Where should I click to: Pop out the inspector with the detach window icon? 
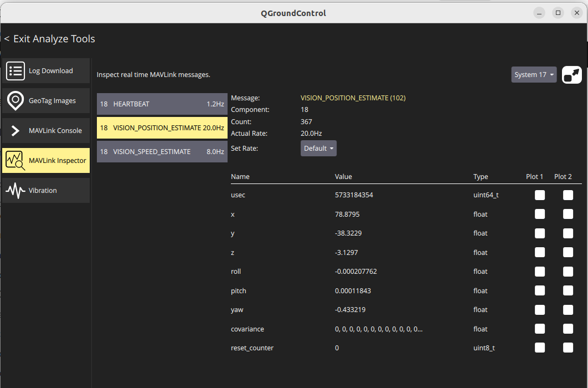[571, 75]
